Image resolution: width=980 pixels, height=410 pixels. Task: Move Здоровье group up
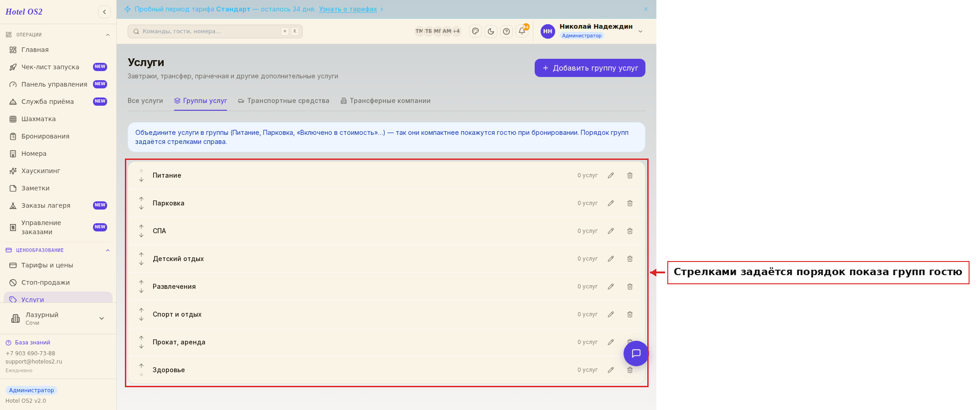141,366
